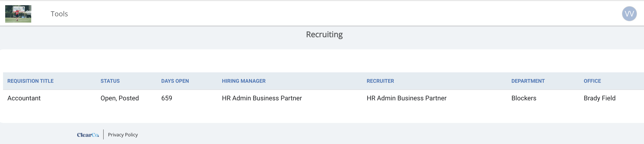Image resolution: width=644 pixels, height=144 pixels.
Task: Click the 659 days open value
Action: [167, 98]
